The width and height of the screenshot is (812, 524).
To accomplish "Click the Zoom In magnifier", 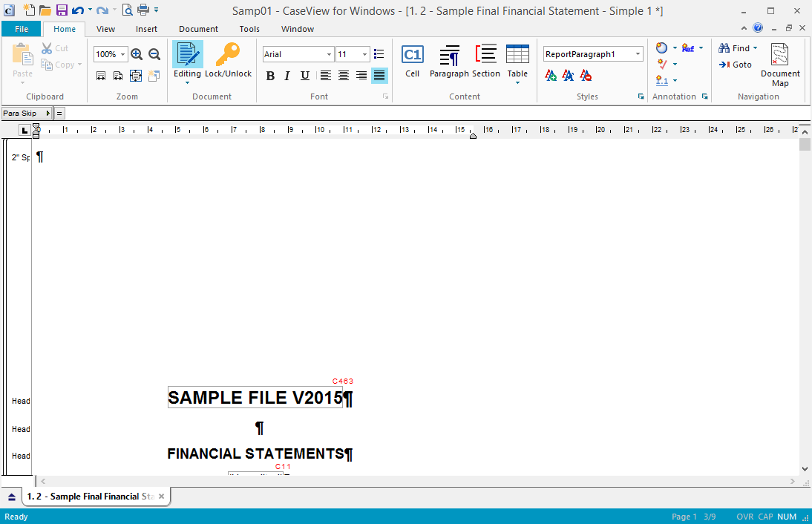I will pos(137,54).
